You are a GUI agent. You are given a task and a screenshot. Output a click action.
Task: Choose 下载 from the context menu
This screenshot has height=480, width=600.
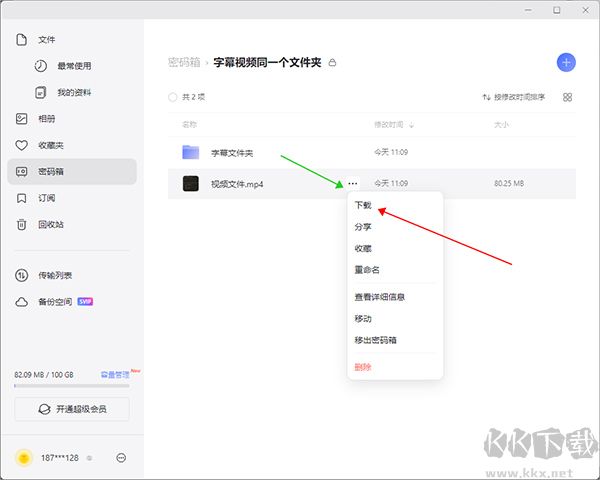pyautogui.click(x=363, y=205)
